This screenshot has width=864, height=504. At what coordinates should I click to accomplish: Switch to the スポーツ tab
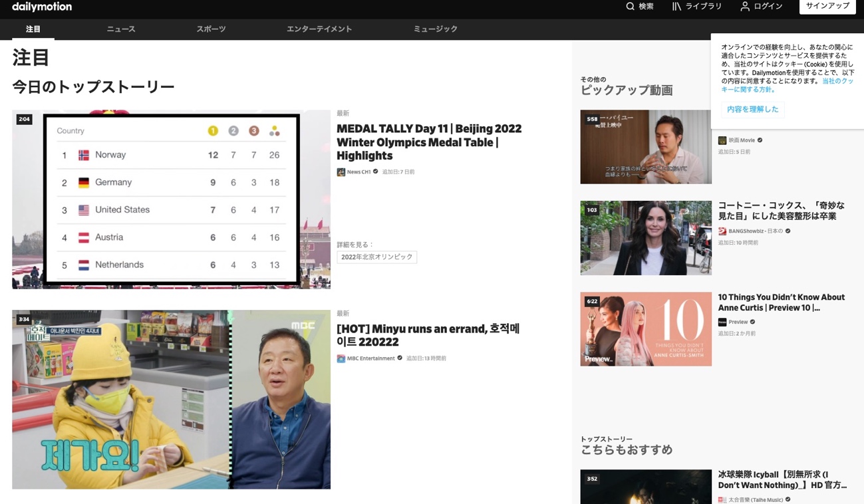pos(211,29)
